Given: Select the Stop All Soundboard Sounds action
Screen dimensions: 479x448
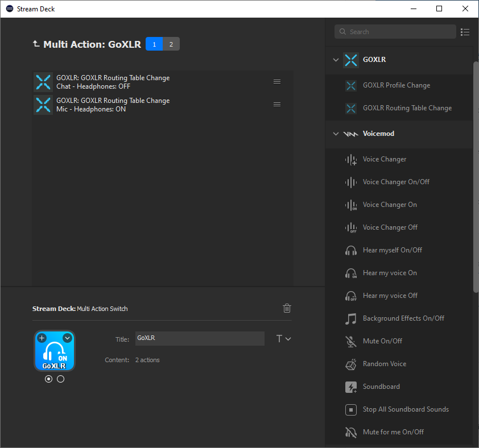Looking at the screenshot, I should (399, 409).
